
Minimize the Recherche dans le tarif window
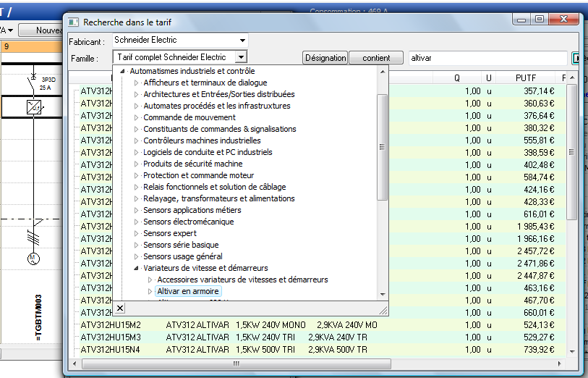point(521,19)
